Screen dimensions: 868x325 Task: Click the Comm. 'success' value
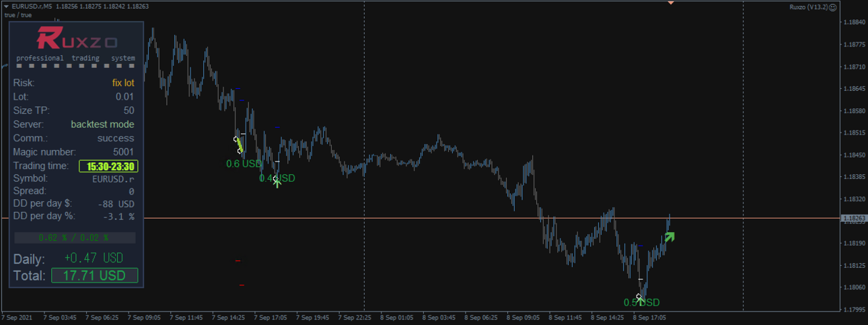(116, 138)
